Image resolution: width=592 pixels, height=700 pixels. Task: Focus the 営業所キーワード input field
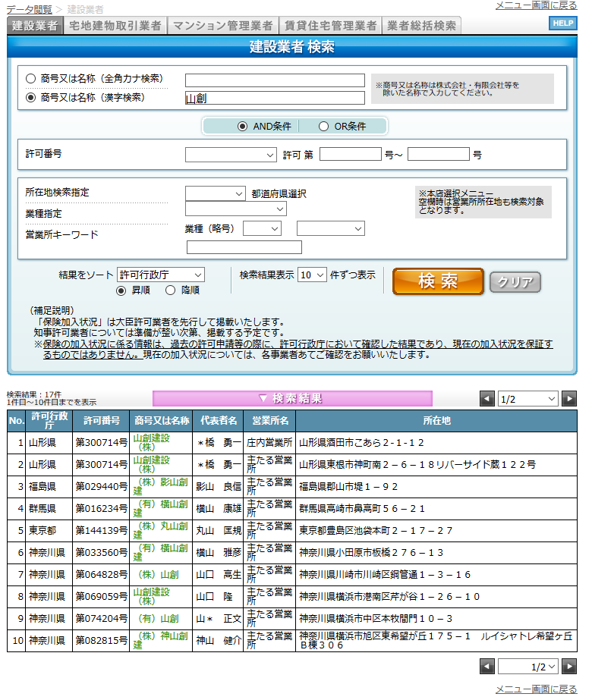click(244, 247)
